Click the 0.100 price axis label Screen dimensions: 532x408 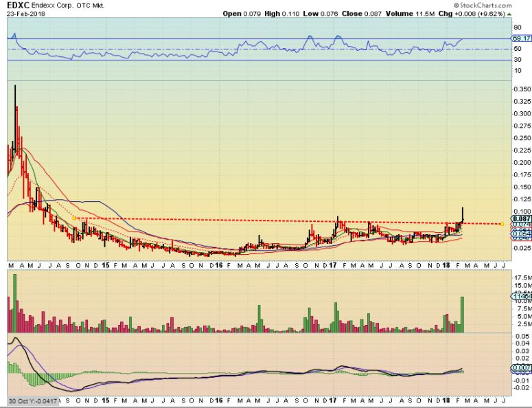click(522, 212)
